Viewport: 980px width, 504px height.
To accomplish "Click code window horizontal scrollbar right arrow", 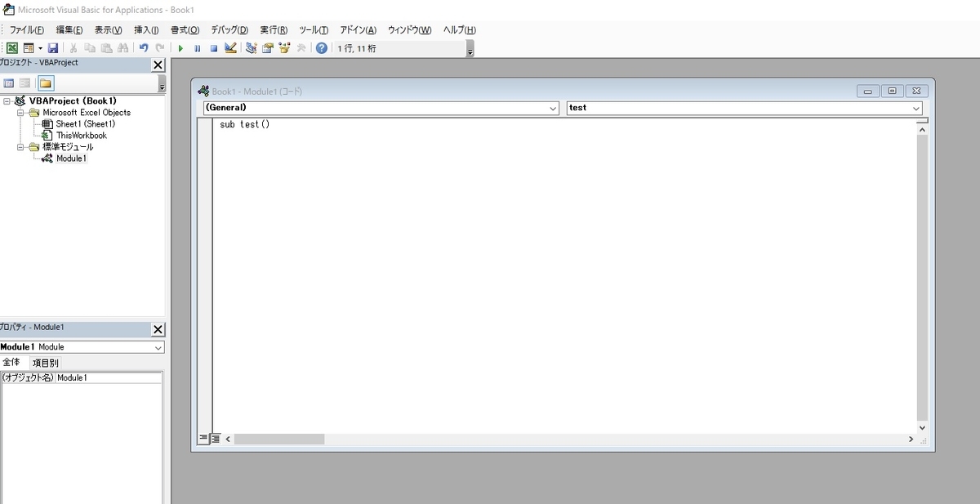I will click(x=911, y=439).
